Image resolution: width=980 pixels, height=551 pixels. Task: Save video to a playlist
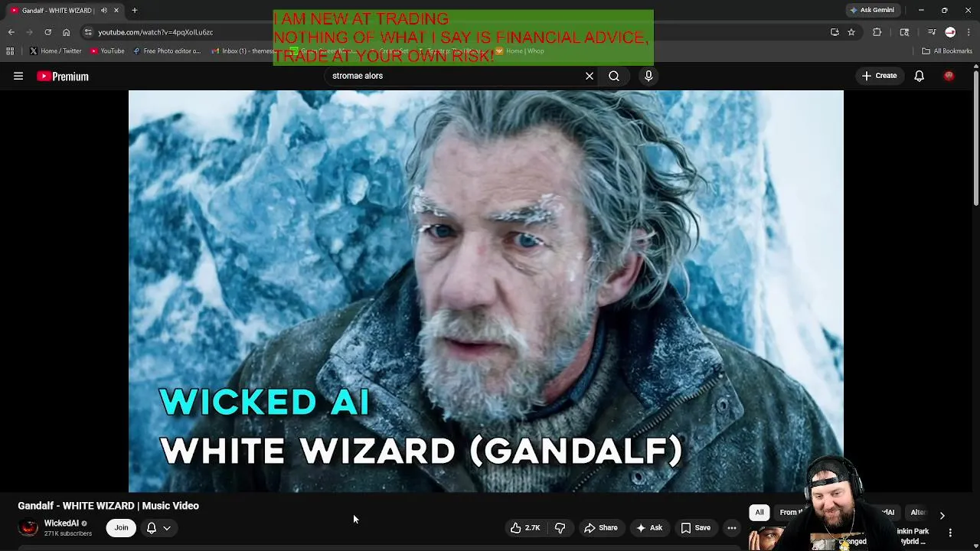coord(696,527)
